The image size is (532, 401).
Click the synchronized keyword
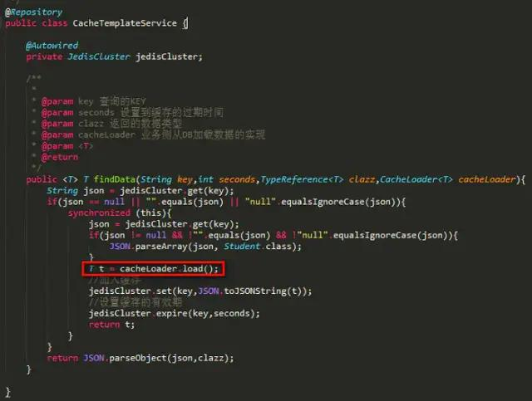pos(99,213)
